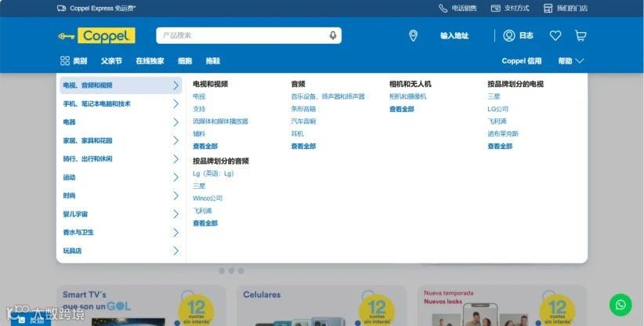Click 查看全部 under 音频
The width and height of the screenshot is (644, 326).
point(303,147)
